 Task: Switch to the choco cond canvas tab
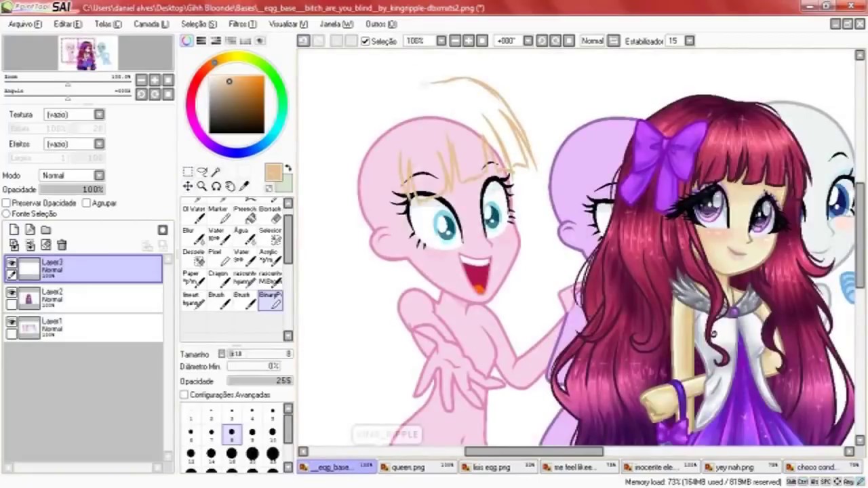coord(823,467)
